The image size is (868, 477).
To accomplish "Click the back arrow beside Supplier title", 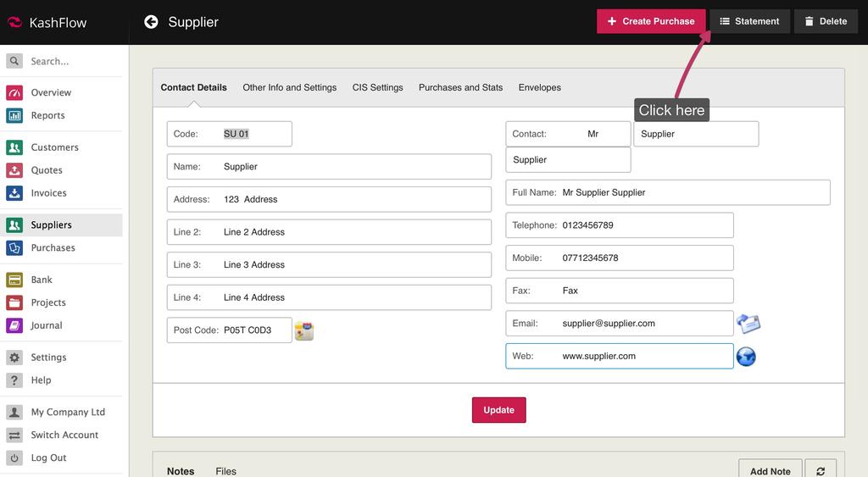I will point(151,22).
